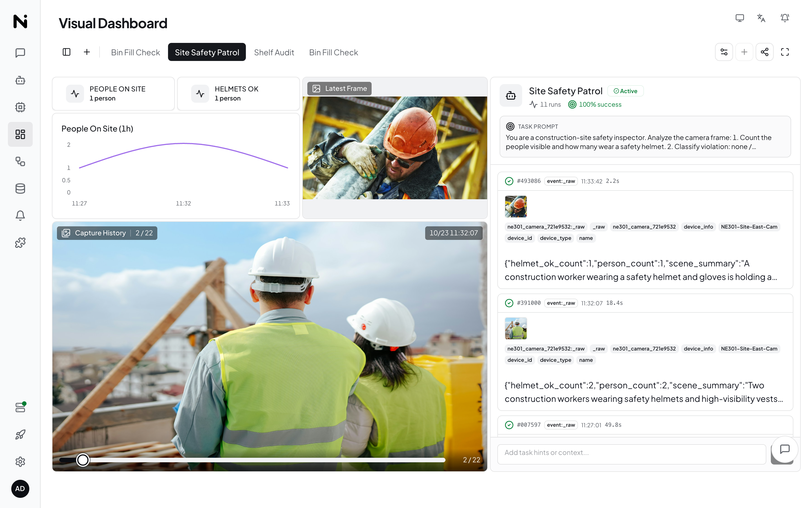Screen dimensions: 812x508
Task: Select the Site Safety Patrol tab
Action: (207, 52)
